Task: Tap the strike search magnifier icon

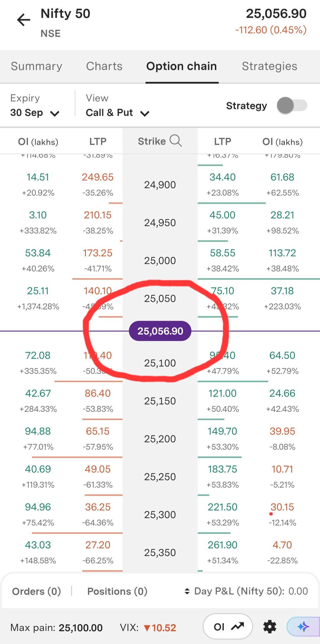Action: click(176, 141)
